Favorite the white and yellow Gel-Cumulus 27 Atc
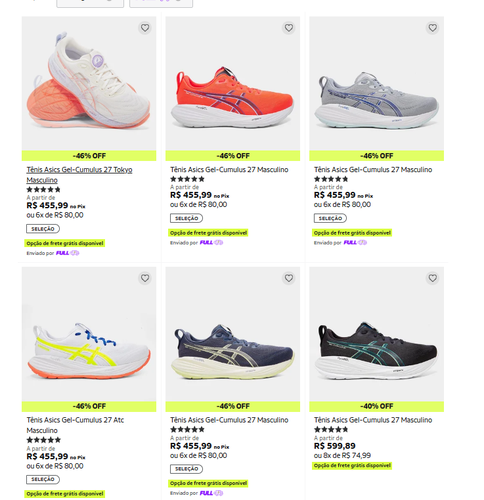Viewport: 484px width, 500px height. 145,278
